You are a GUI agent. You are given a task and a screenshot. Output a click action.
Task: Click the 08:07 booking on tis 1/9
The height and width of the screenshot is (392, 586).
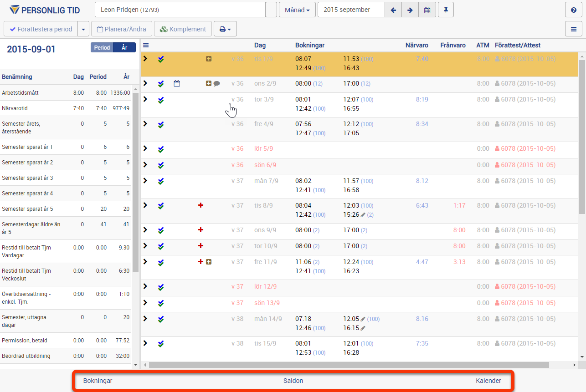point(303,59)
